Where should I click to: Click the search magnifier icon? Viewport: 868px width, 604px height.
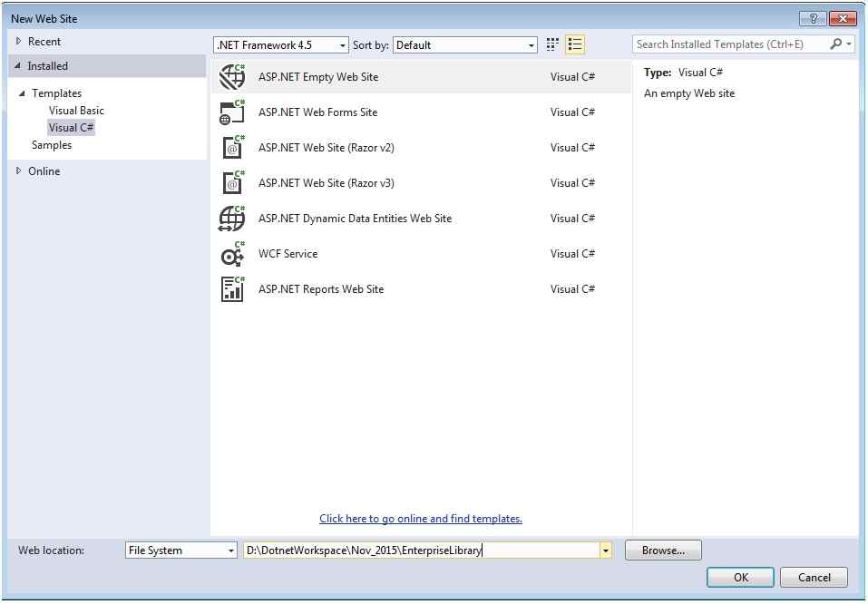click(x=835, y=44)
